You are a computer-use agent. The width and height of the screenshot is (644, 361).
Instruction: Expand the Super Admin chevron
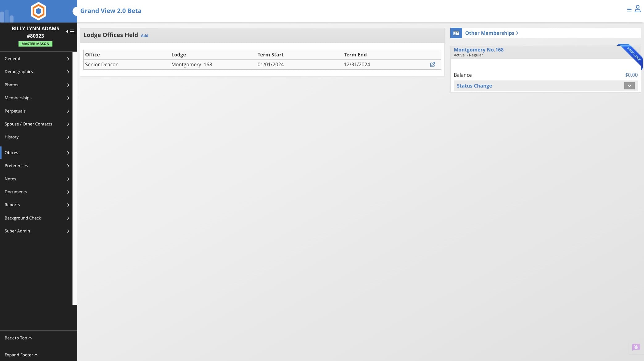(68, 231)
